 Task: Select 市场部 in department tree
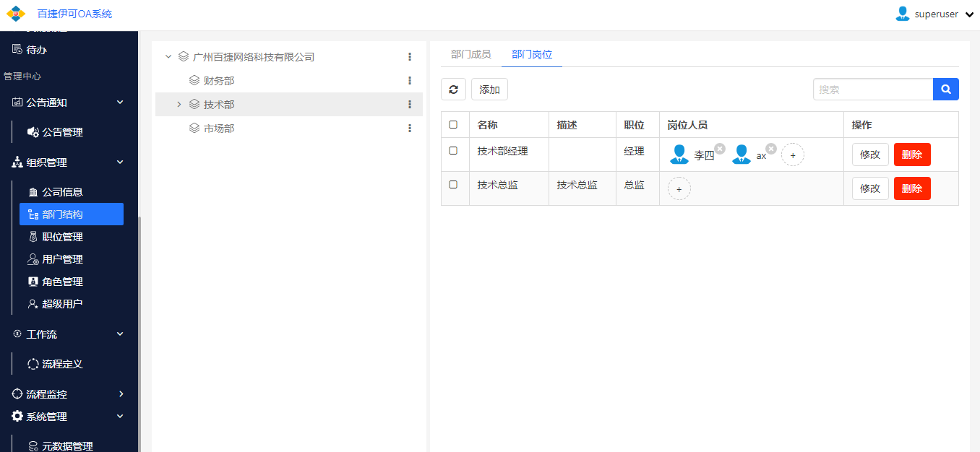point(219,128)
